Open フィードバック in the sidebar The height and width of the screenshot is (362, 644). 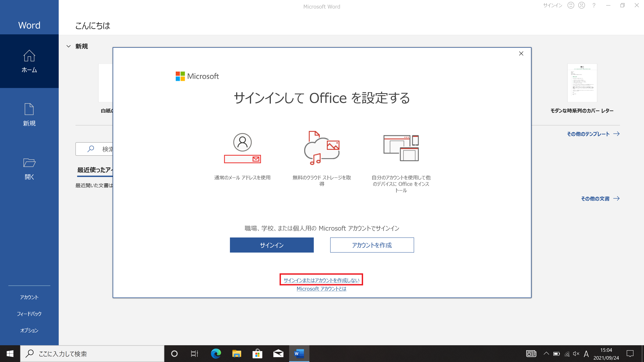[x=29, y=314]
